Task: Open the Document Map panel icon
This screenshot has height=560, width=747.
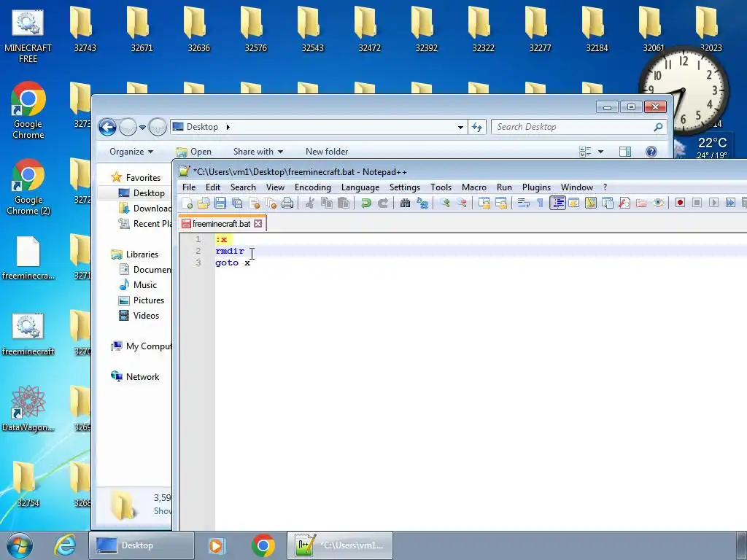Action: click(x=591, y=203)
